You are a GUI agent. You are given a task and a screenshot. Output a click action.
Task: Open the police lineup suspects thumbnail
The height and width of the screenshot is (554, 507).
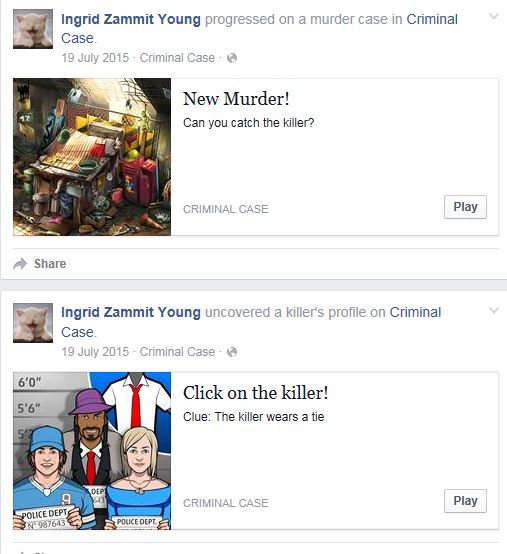pos(92,451)
